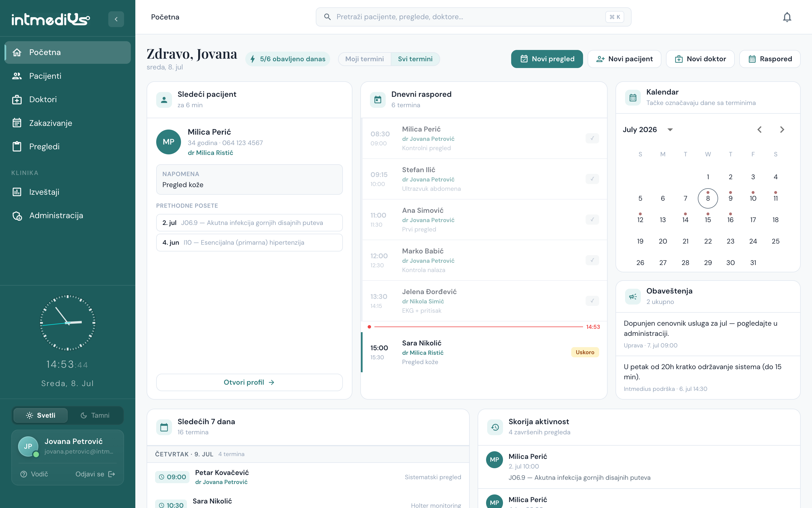
Task: Open Izveštaji in sidebar
Action: point(68,192)
